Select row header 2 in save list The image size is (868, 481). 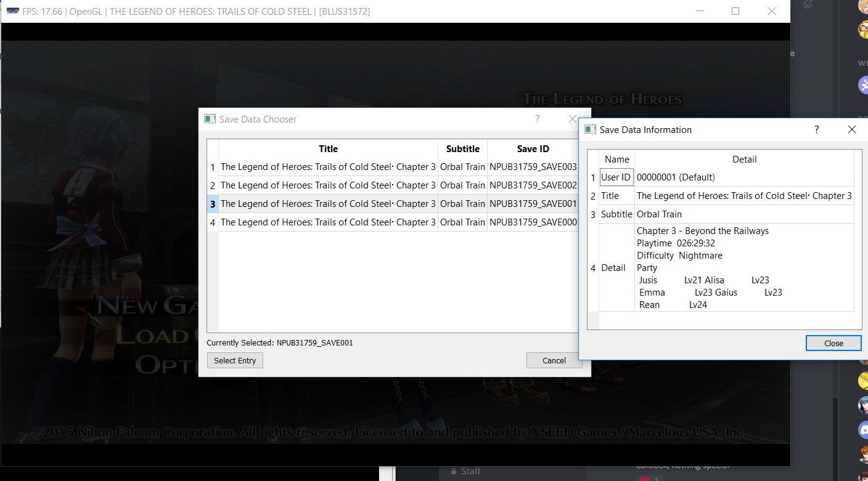click(213, 185)
